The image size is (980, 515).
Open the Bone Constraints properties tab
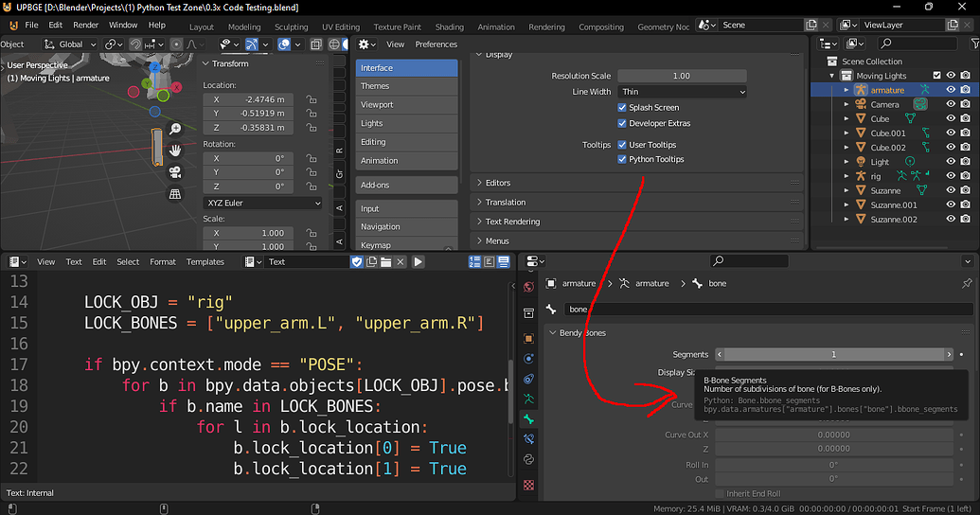tap(528, 438)
